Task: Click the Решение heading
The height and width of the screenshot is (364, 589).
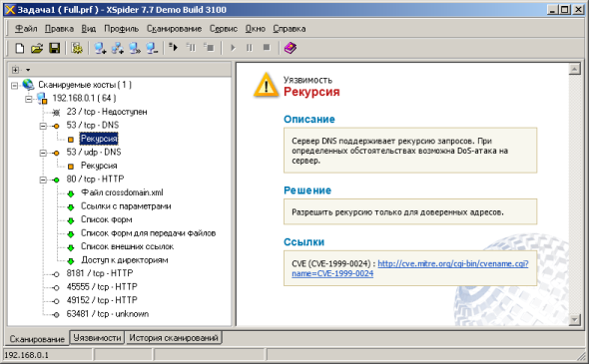Action: (x=307, y=190)
